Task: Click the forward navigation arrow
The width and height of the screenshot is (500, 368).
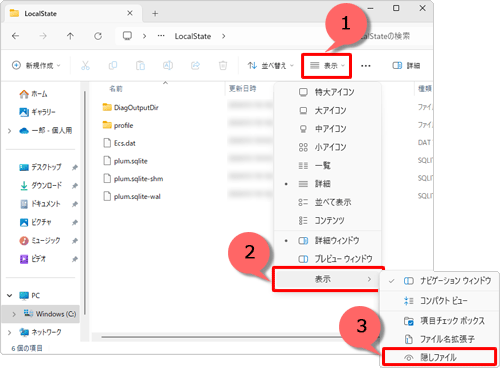Action: 43,36
